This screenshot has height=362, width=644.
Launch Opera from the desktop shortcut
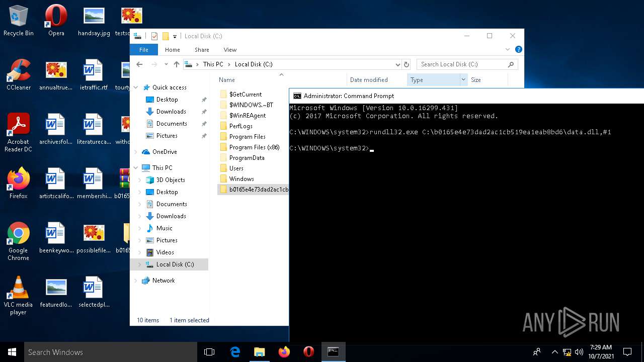pyautogui.click(x=56, y=20)
